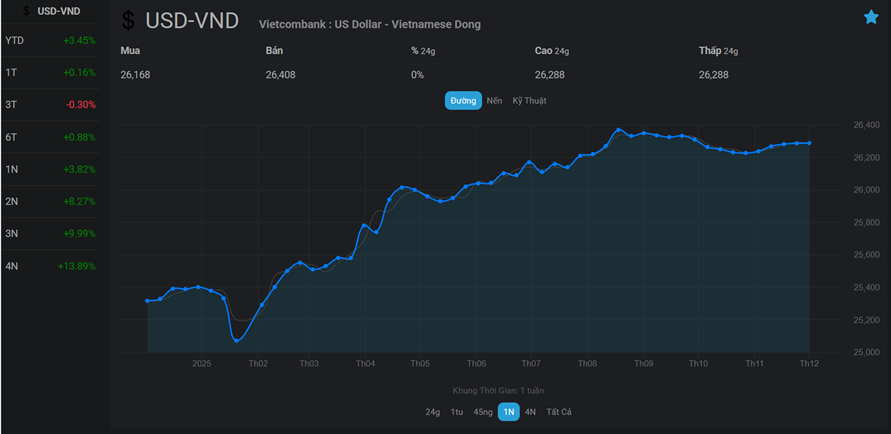Switch chart to Nến candlestick view
Viewport: 891px width, 434px height.
pos(494,101)
